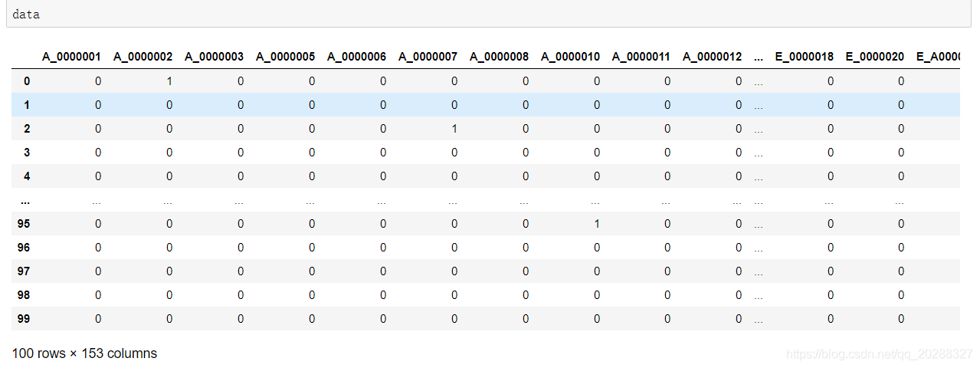Image resolution: width=980 pixels, height=368 pixels.
Task: Click on the A_0000007 column header
Action: (428, 57)
